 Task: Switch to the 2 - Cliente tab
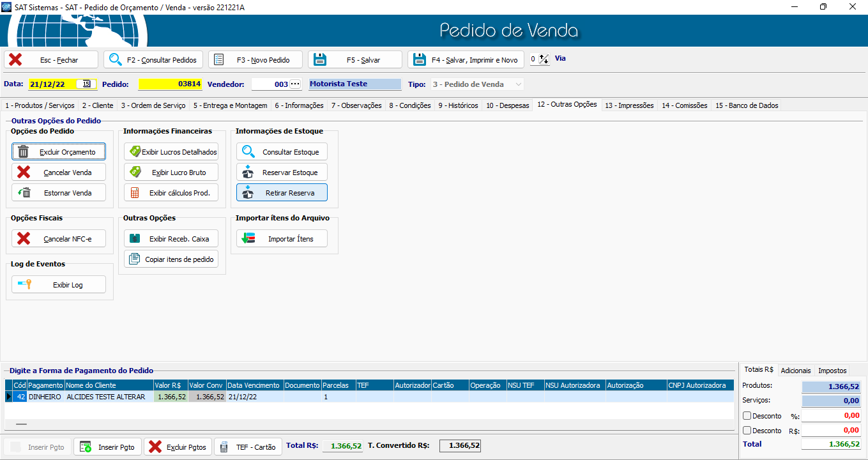coord(98,105)
